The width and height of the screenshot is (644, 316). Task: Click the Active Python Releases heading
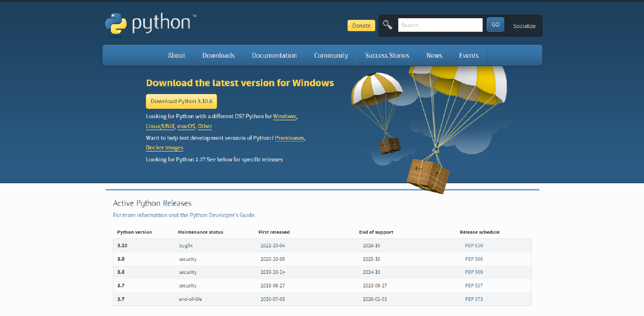click(152, 204)
